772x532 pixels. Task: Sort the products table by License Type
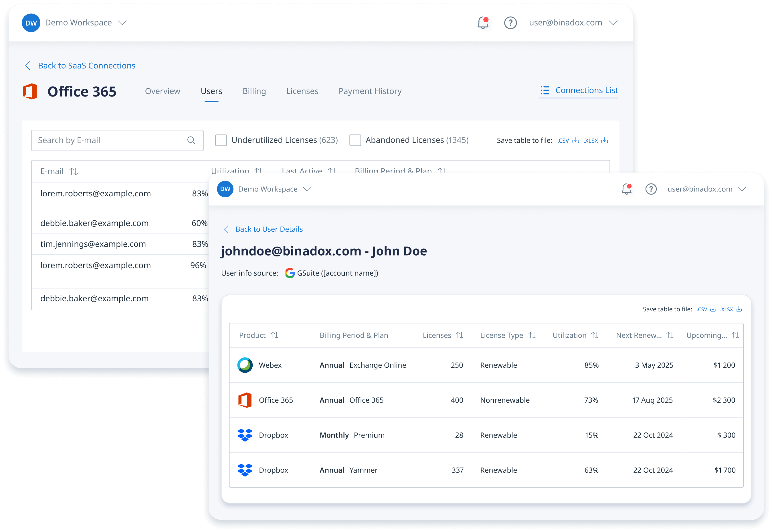coord(532,335)
